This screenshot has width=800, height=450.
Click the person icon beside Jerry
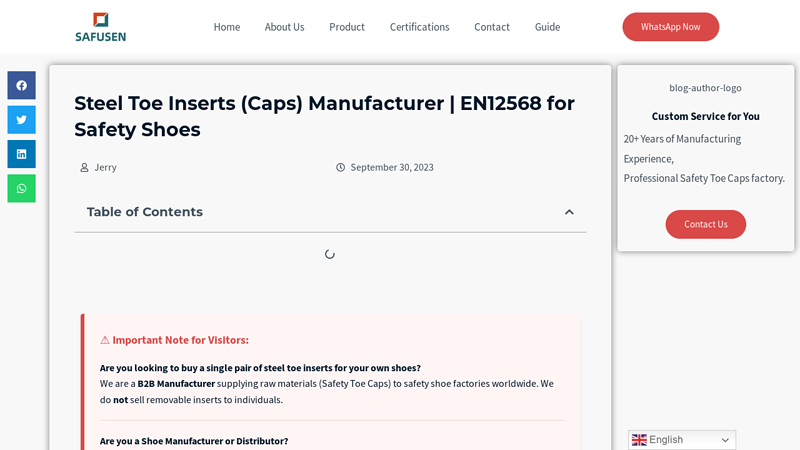[84, 168]
